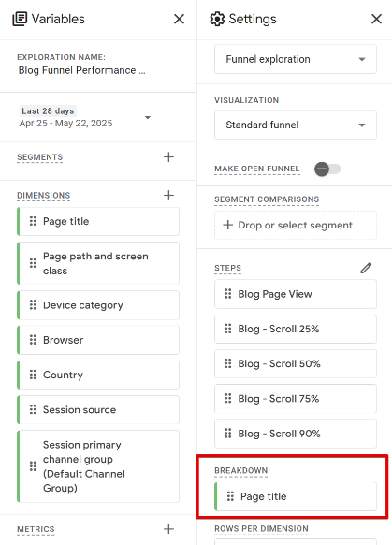392x545 pixels.
Task: Click the Browser dimension chip
Action: (98, 340)
